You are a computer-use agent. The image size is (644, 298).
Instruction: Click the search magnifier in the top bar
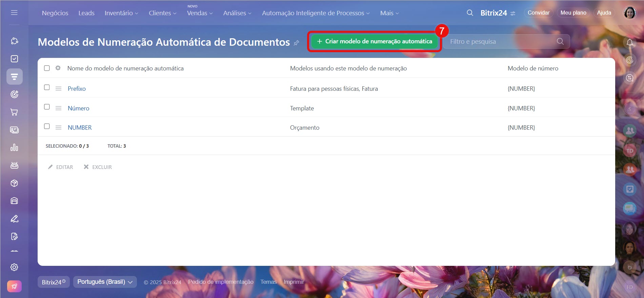point(470,13)
